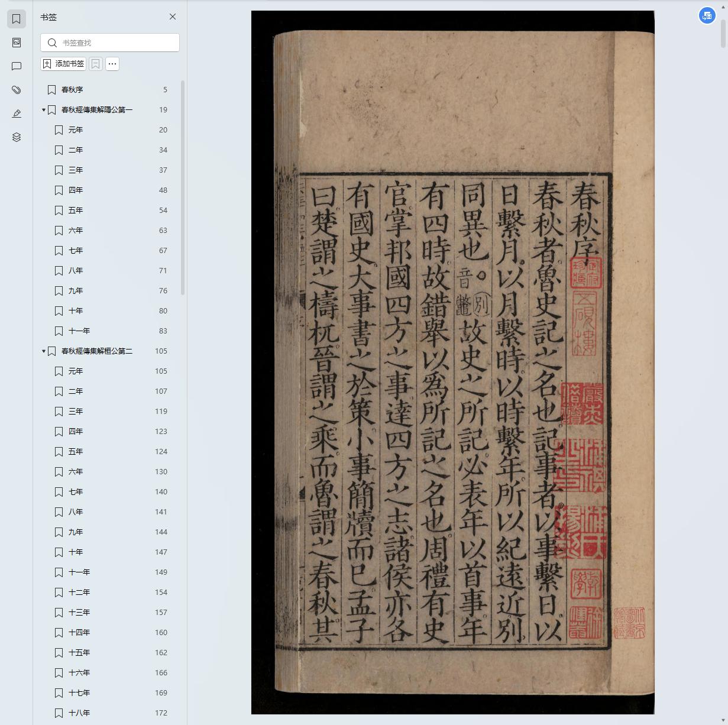Open the bookmark more options (…) menu
Image resolution: width=728 pixels, height=725 pixels.
[x=112, y=64]
